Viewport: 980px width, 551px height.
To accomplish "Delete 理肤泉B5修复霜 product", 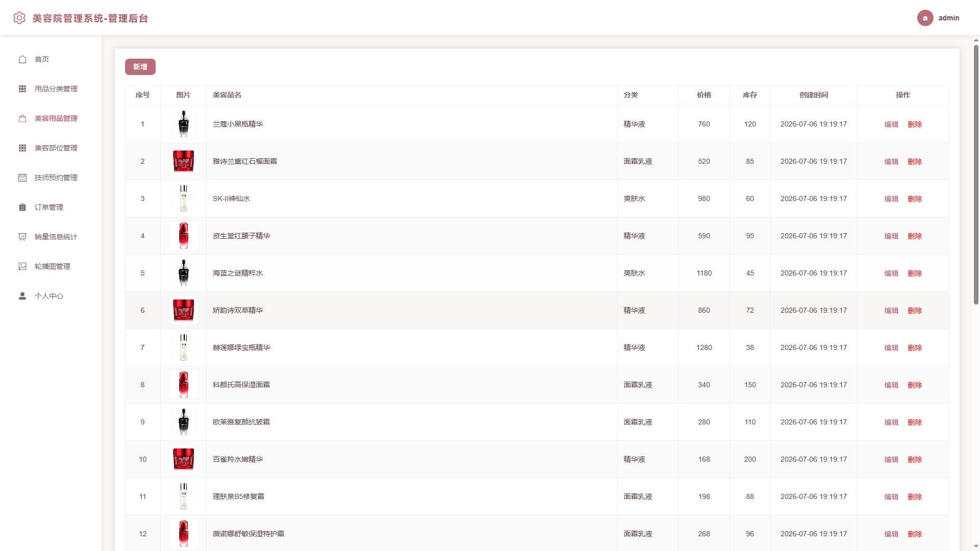I will [915, 497].
